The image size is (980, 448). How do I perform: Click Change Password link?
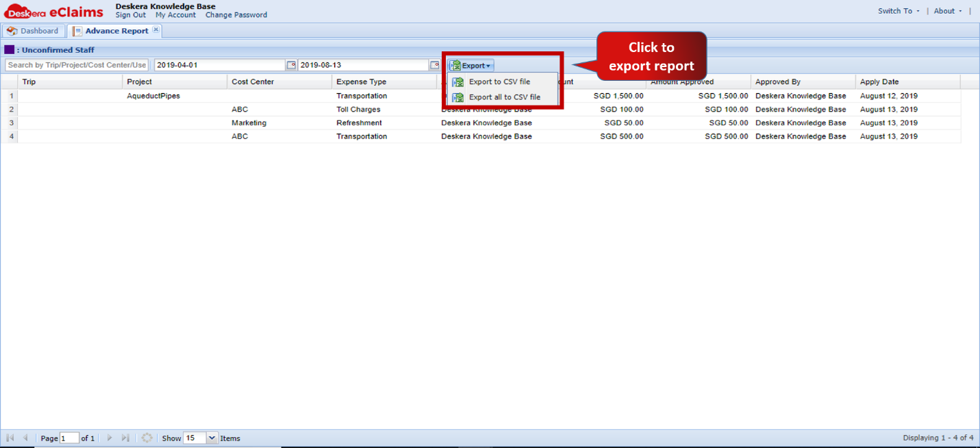click(x=236, y=15)
